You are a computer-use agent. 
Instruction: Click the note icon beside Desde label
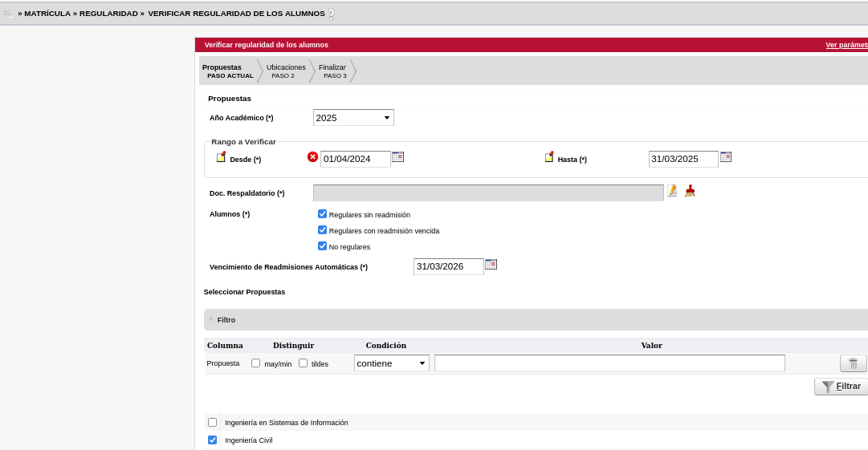221,157
